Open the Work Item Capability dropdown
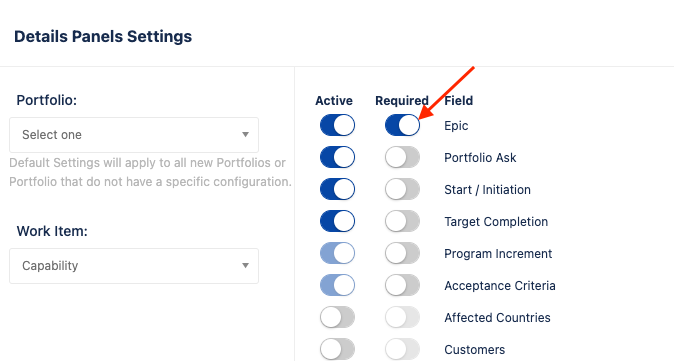674x361 pixels. pos(134,266)
